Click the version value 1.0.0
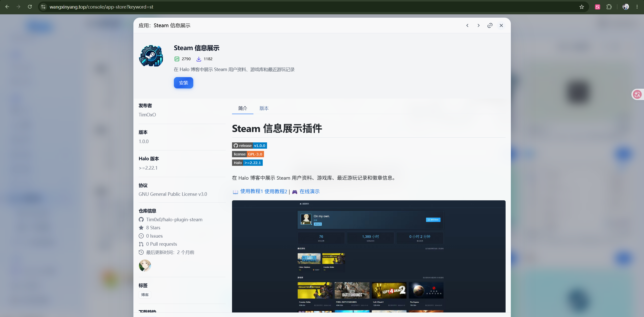 [144, 141]
